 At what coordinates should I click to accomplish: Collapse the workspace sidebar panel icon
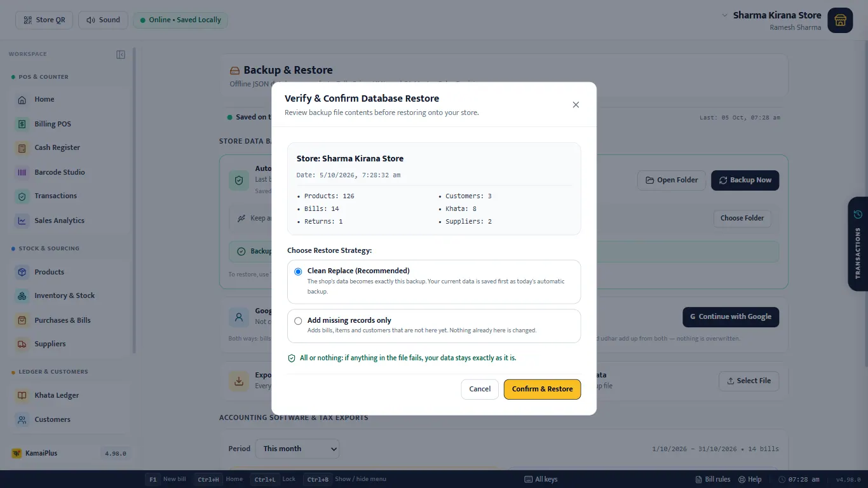coord(121,55)
